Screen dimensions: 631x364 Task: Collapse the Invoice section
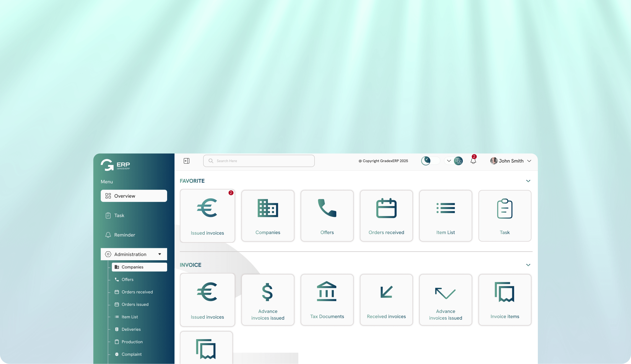click(x=528, y=265)
